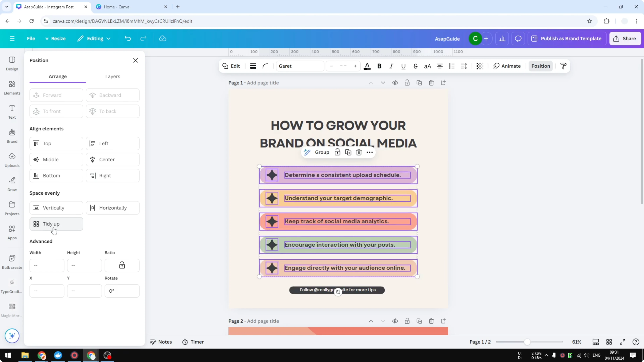
Task: Open the File menu
Action: tap(31, 38)
